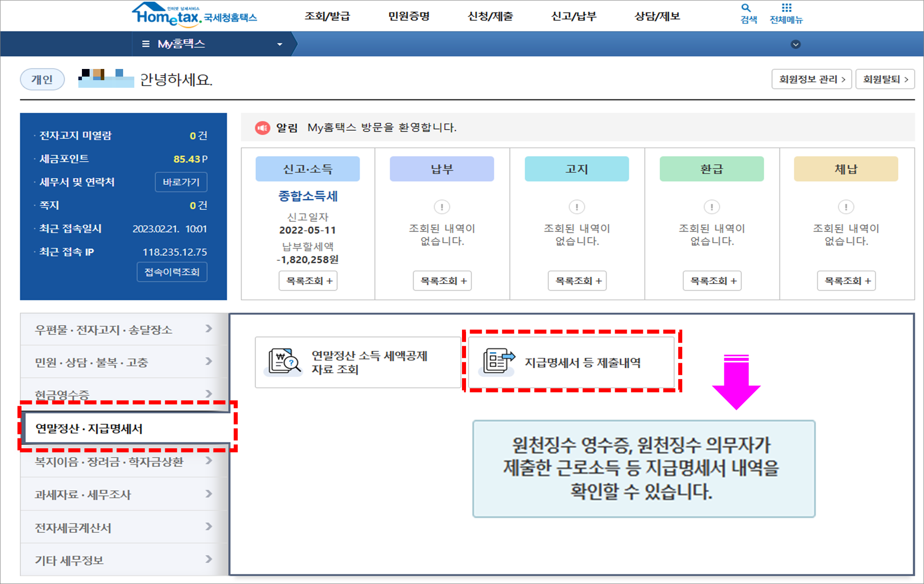Click the hamburger icon beside My홈택스
Image resolution: width=924 pixels, height=584 pixels.
click(145, 43)
